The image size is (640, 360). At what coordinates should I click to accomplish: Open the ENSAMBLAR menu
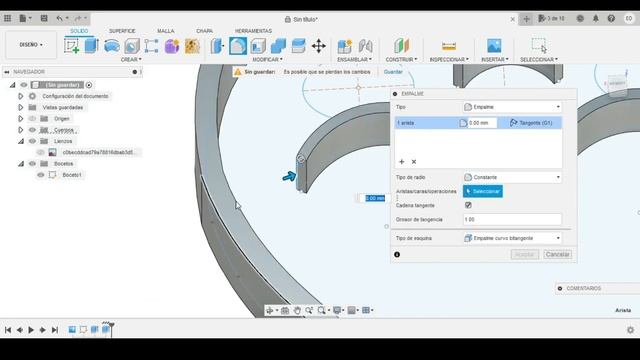(354, 60)
